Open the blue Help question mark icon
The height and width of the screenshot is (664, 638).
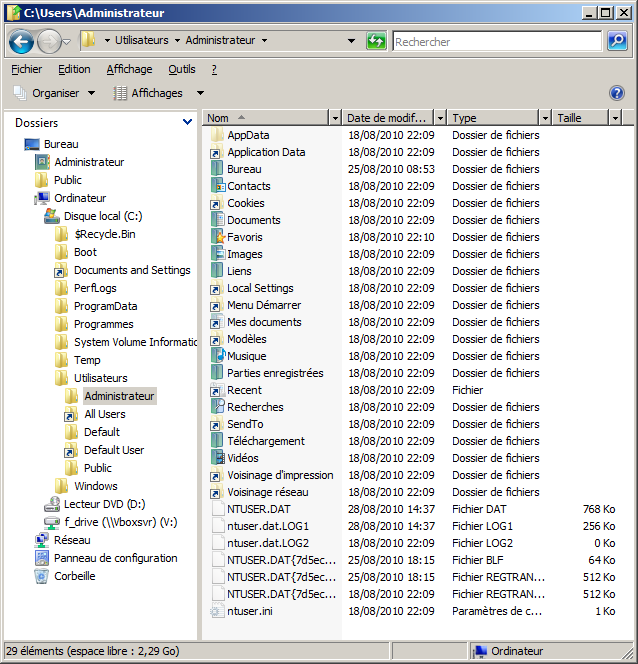point(617,93)
